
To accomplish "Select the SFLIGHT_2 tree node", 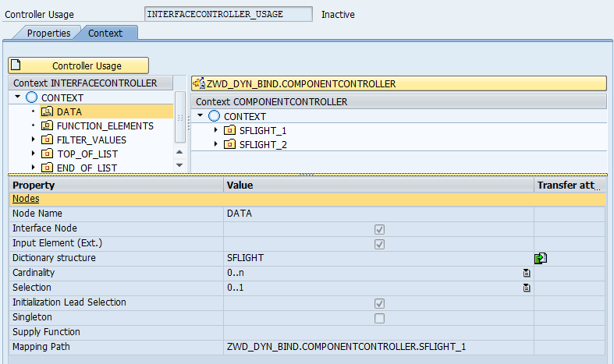I will pyautogui.click(x=263, y=145).
